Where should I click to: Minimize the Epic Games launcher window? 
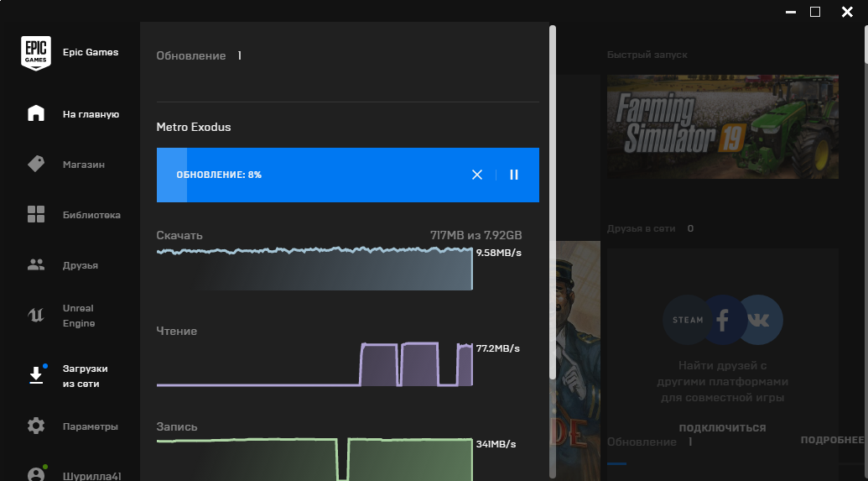pos(791,12)
